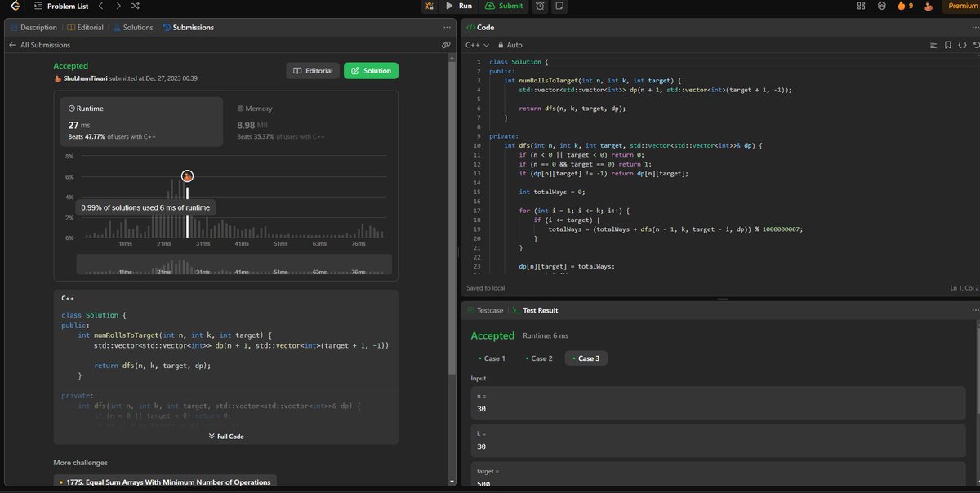Click the Premium button
980x493 pixels.
[x=960, y=6]
